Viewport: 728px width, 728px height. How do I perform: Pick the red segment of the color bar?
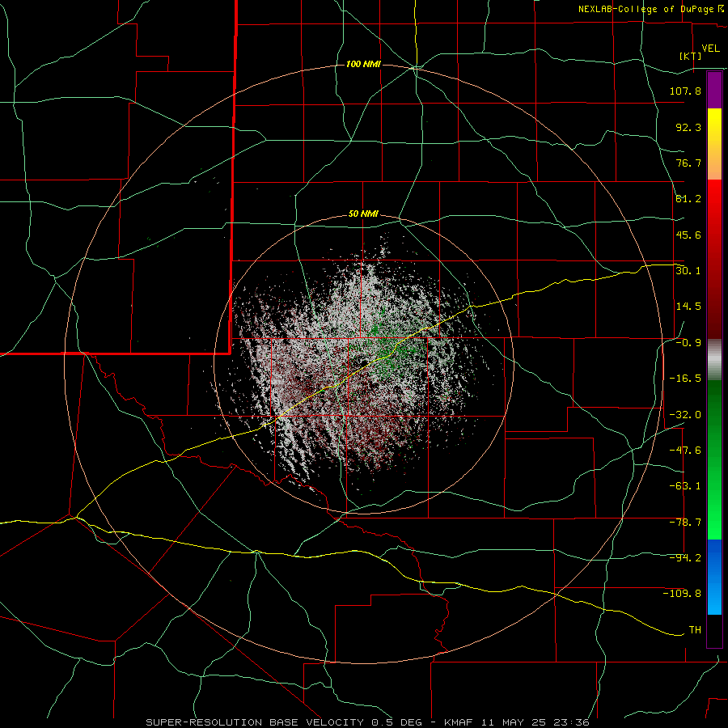pos(714,259)
